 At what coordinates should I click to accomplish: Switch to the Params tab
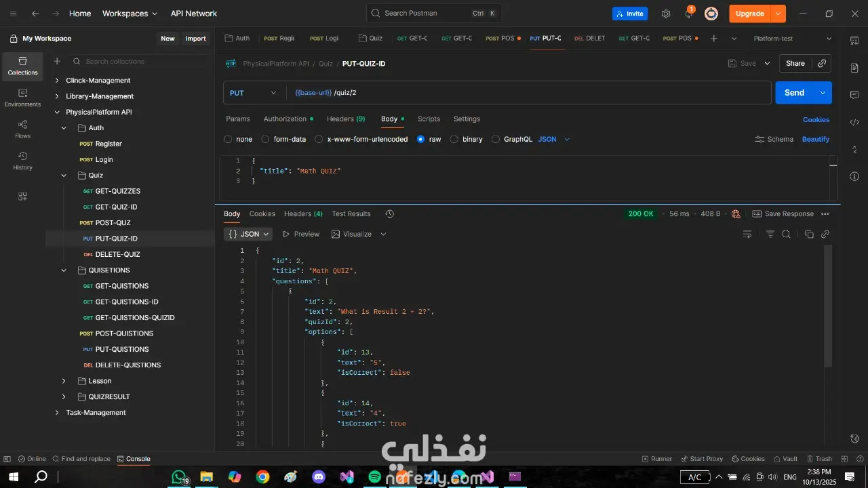238,119
